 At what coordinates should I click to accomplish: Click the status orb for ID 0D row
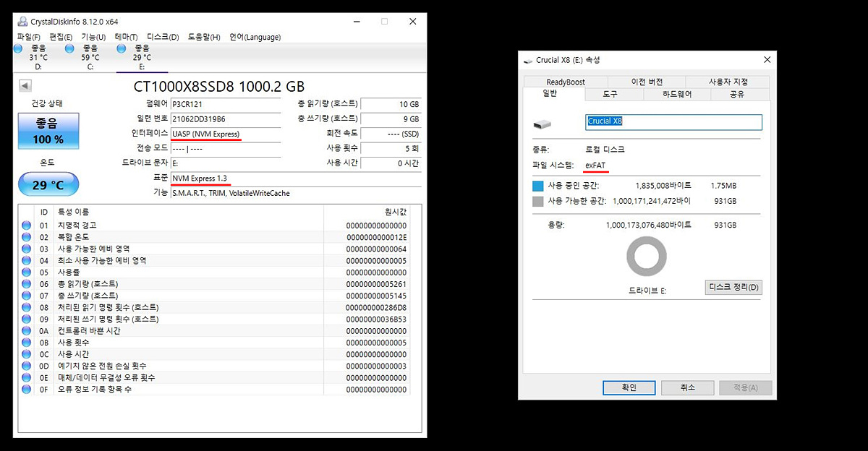click(26, 366)
